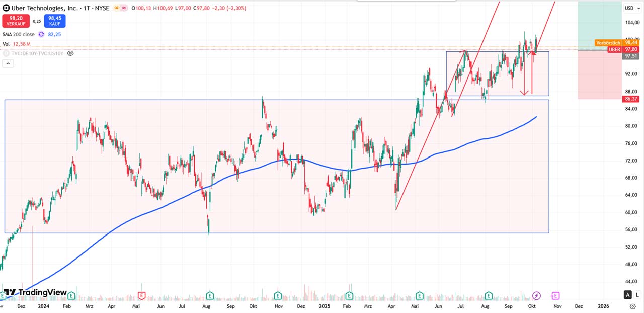Click the approximately-equal data status icon
This screenshot has height=313, width=644.
pos(124,8)
